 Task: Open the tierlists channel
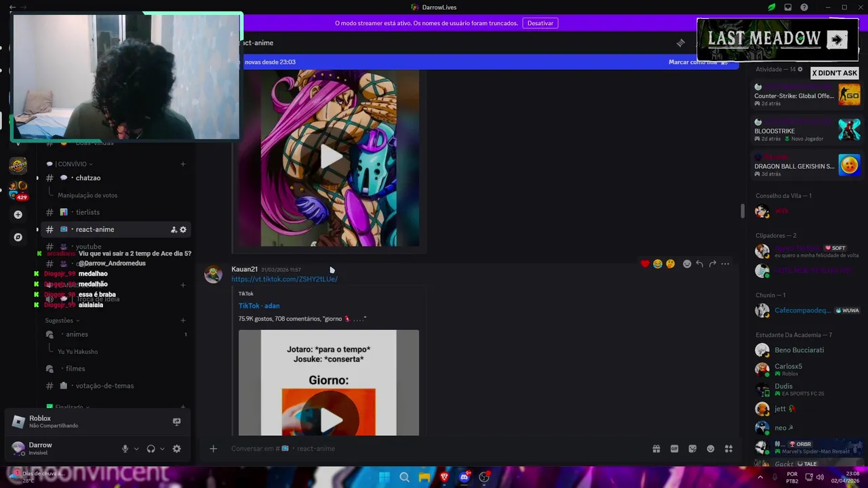point(115,212)
